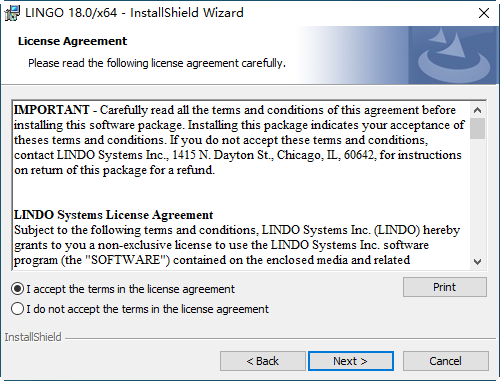This screenshot has height=381, width=500.
Task: Click the 'I do not accept the terms' label text
Action: (148, 309)
